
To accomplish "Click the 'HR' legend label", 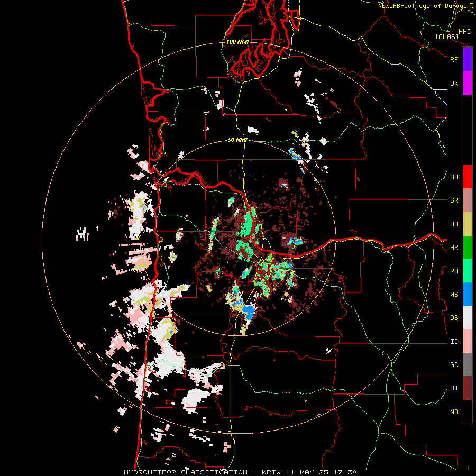I will [x=454, y=248].
